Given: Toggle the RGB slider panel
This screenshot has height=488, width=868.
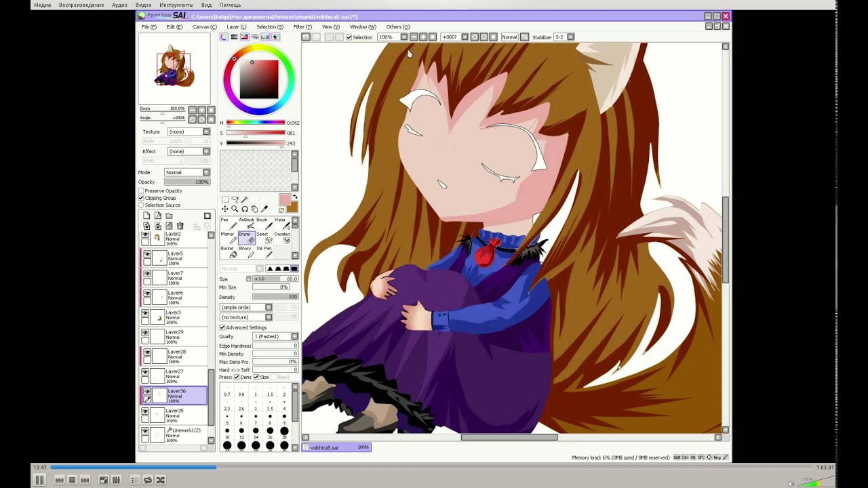Looking at the screenshot, I should coord(235,37).
